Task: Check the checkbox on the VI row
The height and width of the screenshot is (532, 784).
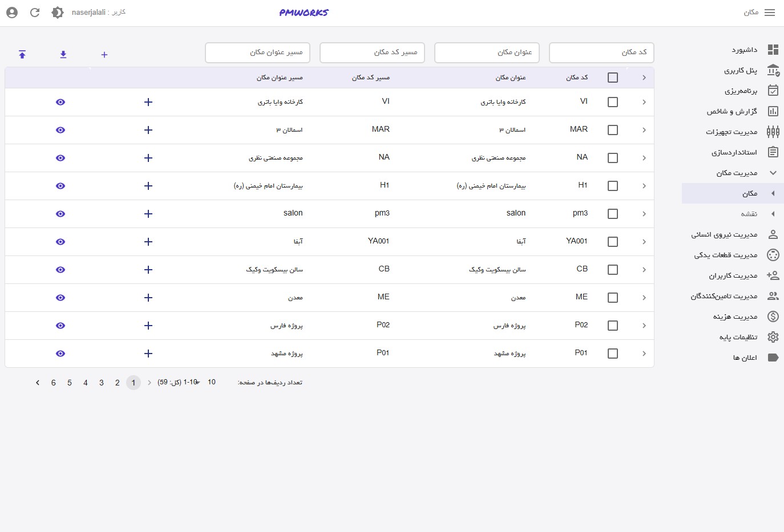Action: (x=613, y=102)
